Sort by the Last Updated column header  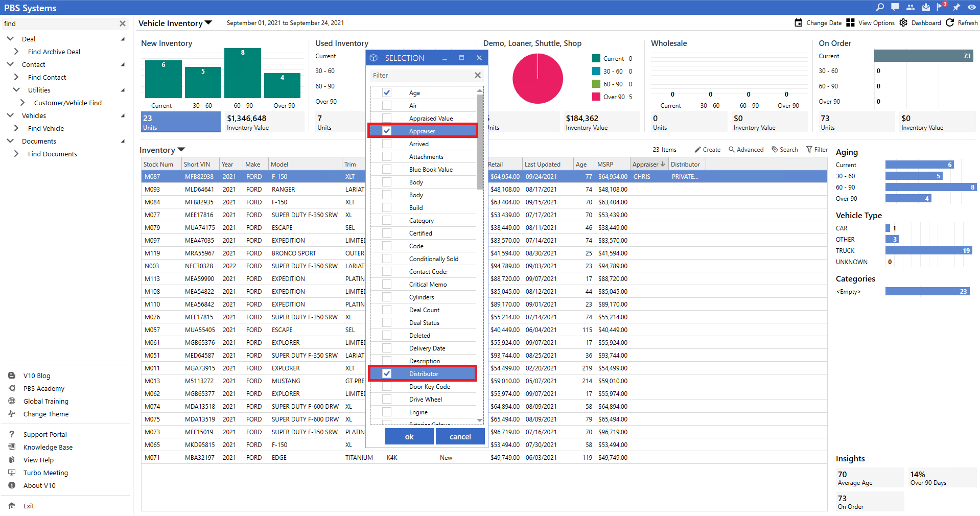pyautogui.click(x=548, y=164)
